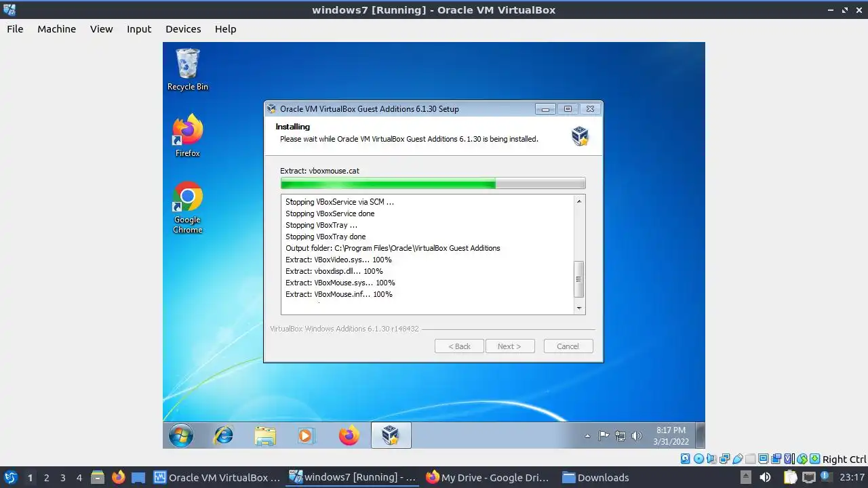Open the View menu

pos(102,29)
